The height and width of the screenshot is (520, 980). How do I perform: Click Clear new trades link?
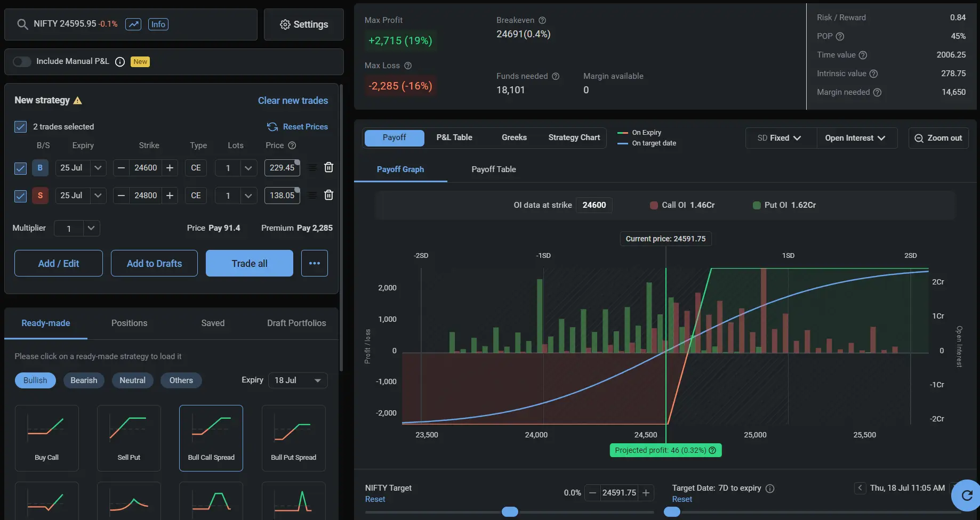click(293, 101)
